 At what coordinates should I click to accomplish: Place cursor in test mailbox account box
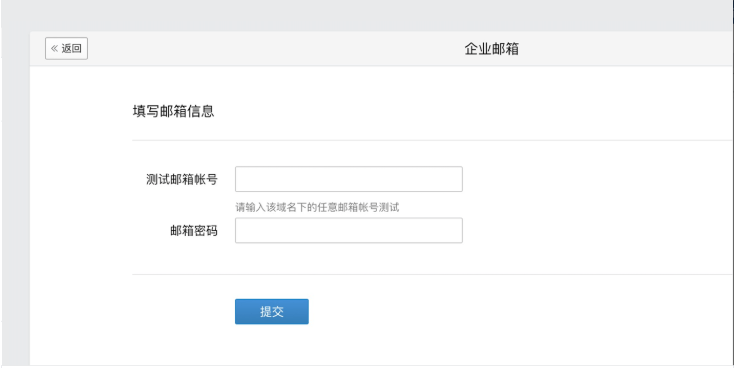(349, 179)
